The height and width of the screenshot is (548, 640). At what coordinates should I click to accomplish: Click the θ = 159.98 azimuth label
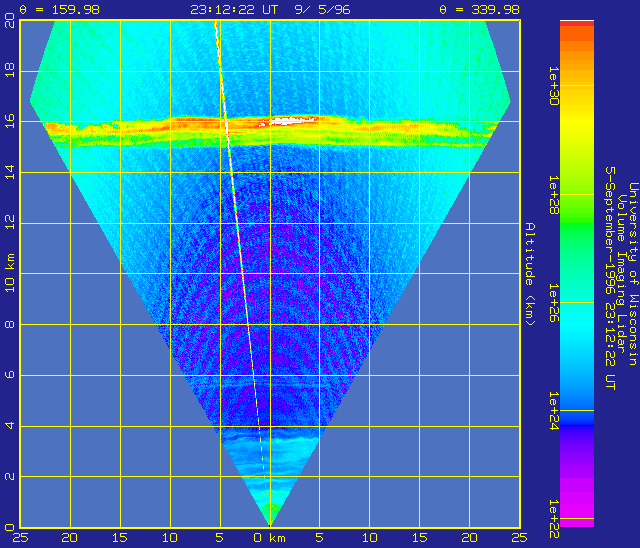[60, 9]
